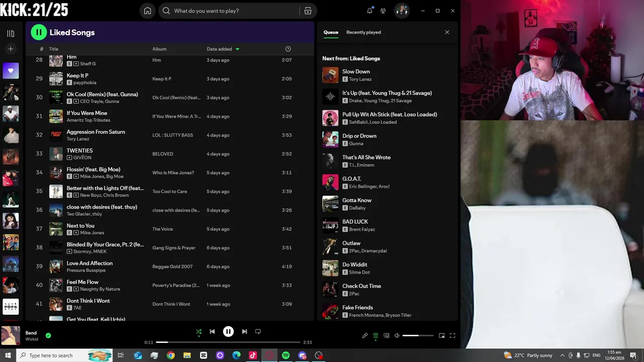Skip to the next track
This screenshot has width=644, height=362.
pos(245,331)
